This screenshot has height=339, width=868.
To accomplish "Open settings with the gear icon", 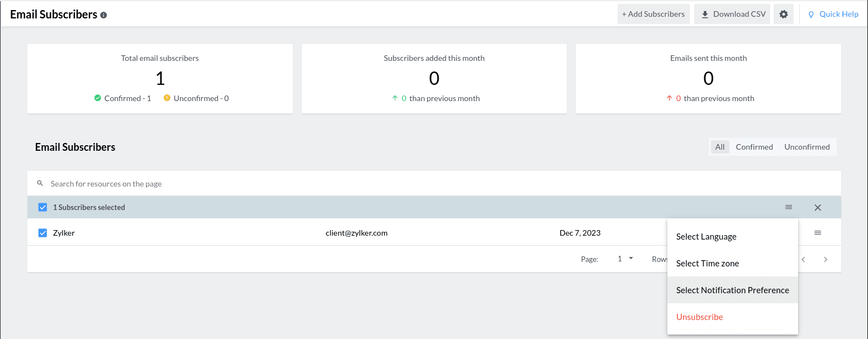I will point(783,15).
